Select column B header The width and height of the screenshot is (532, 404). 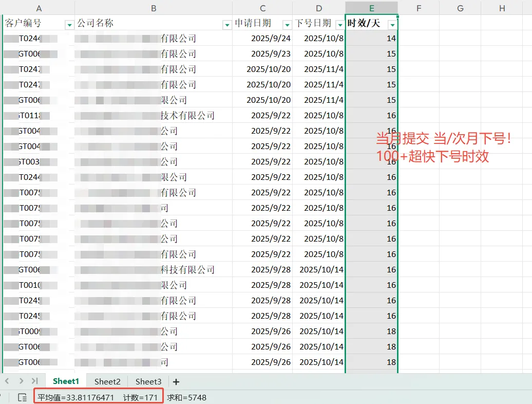(154, 8)
